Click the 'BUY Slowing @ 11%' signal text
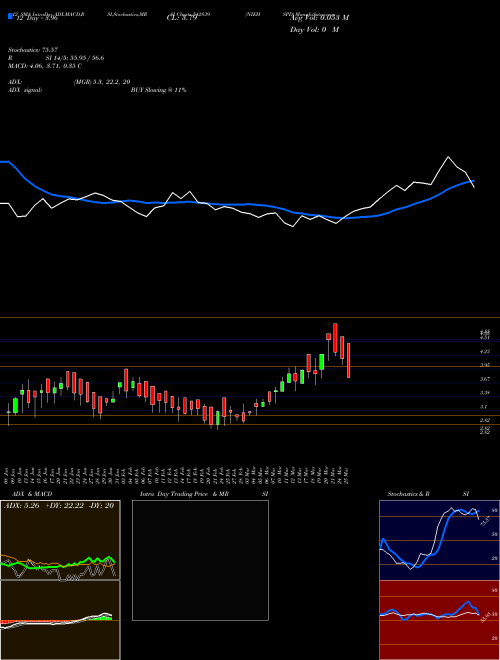This screenshot has width=500, height=660. point(158,90)
